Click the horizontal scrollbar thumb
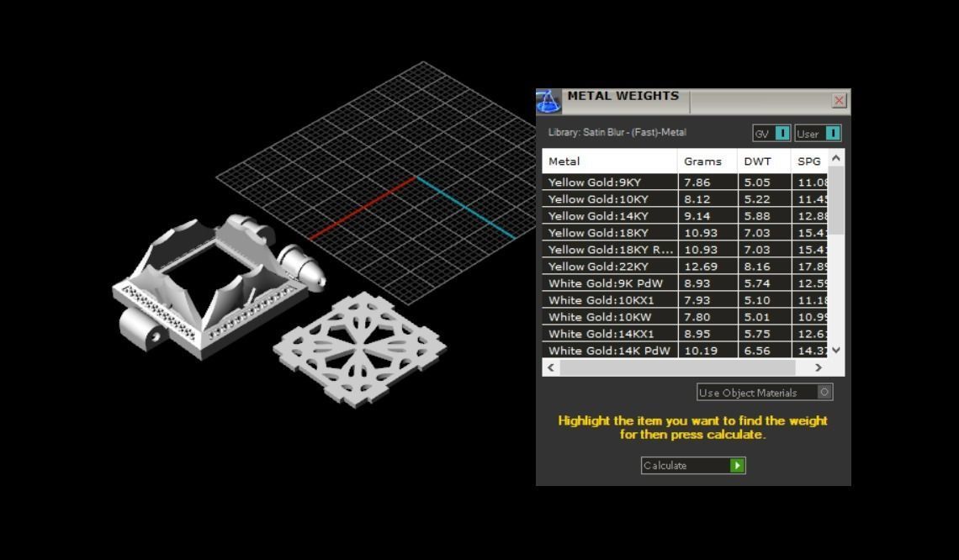The width and height of the screenshot is (959, 560). (x=677, y=367)
